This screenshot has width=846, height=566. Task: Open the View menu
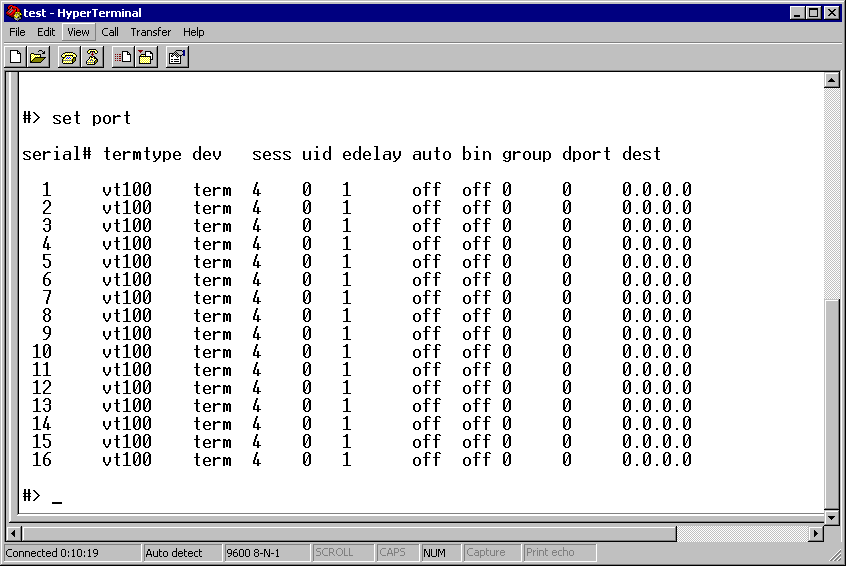[x=78, y=32]
